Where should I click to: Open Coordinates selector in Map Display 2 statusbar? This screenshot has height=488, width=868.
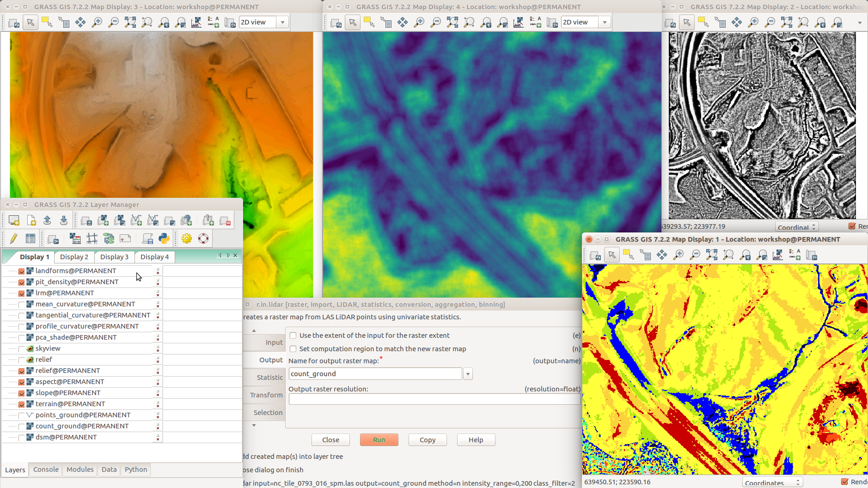(797, 227)
